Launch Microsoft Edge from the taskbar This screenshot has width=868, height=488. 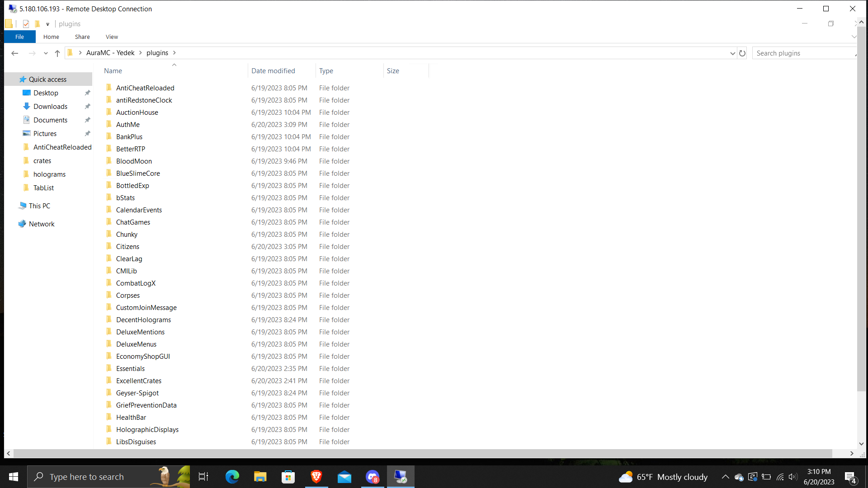tap(232, 477)
